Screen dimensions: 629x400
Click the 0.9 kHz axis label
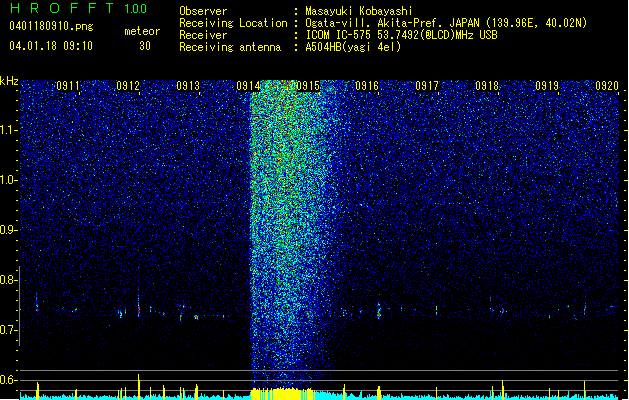coord(9,230)
